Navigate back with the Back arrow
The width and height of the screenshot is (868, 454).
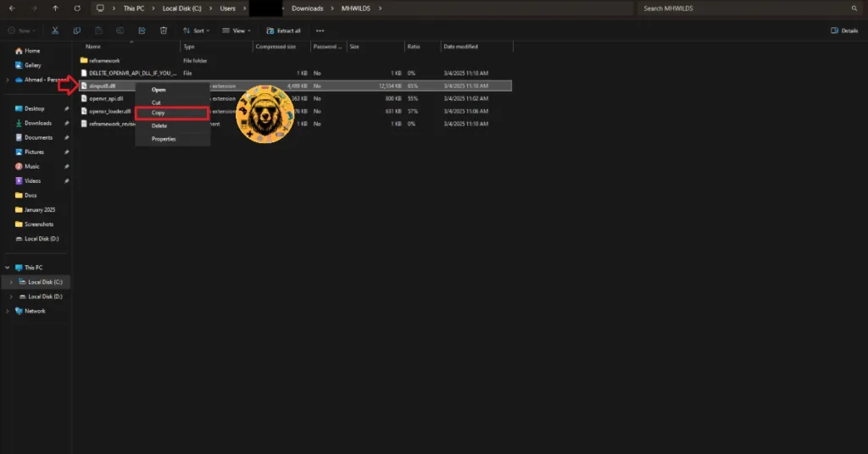(12, 8)
